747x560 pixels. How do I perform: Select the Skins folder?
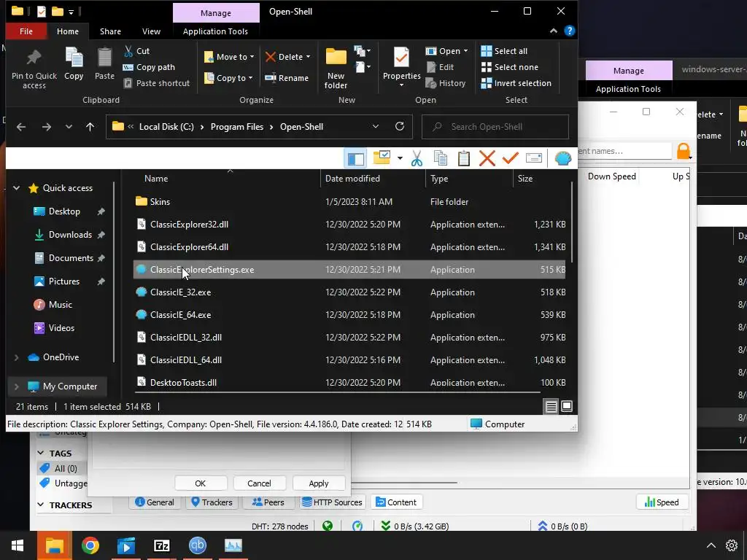pos(349,202)
